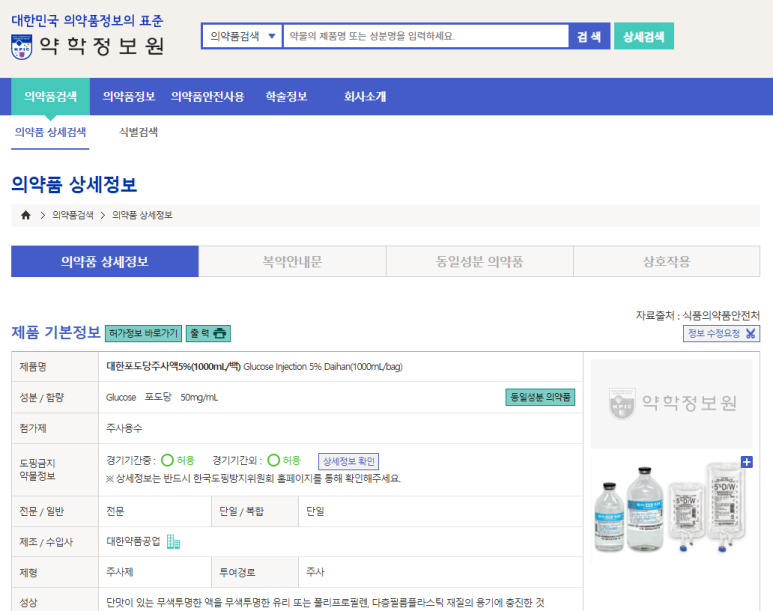773x611 pixels.
Task: Click 상세정보 확인 for doping info
Action: pos(348,461)
